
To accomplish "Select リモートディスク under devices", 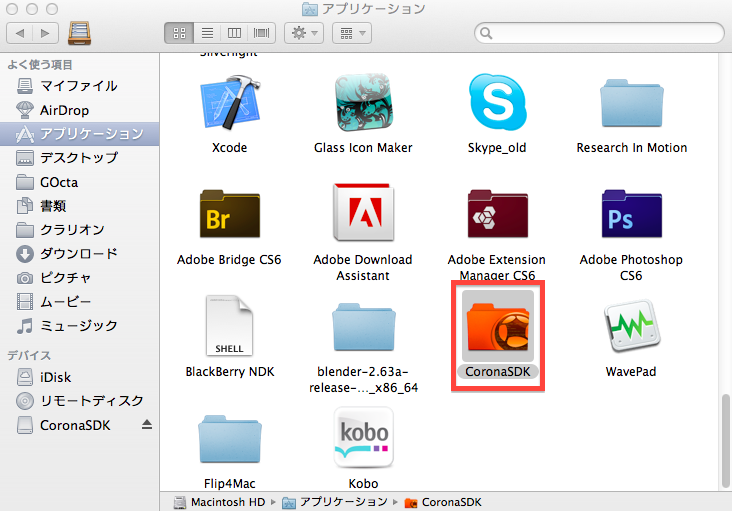I will pos(79,401).
